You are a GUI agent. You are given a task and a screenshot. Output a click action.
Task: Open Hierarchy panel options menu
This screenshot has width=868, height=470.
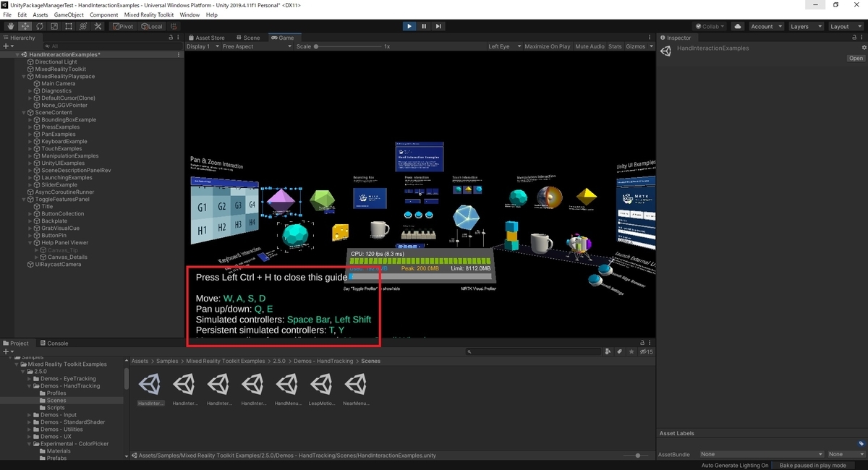click(x=179, y=38)
